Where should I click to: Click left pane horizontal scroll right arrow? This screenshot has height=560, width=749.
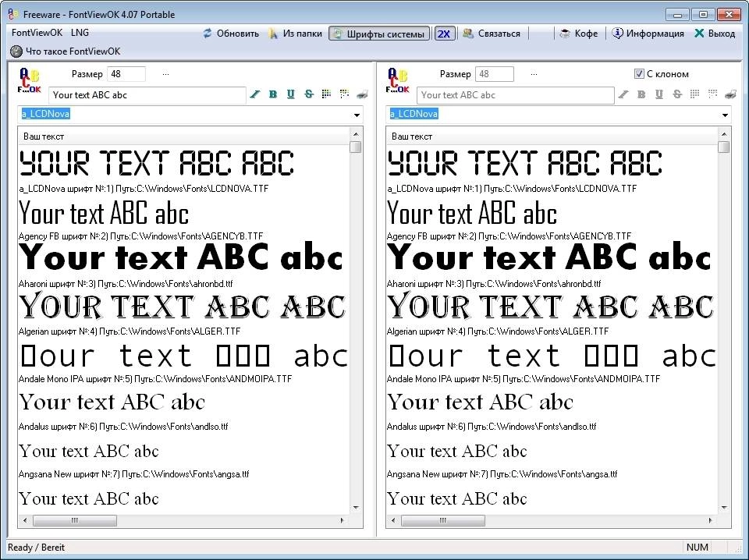click(342, 520)
